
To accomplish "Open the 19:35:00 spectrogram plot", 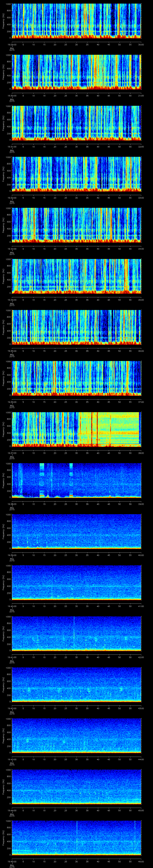I will pyautogui.click(x=76, y=327).
